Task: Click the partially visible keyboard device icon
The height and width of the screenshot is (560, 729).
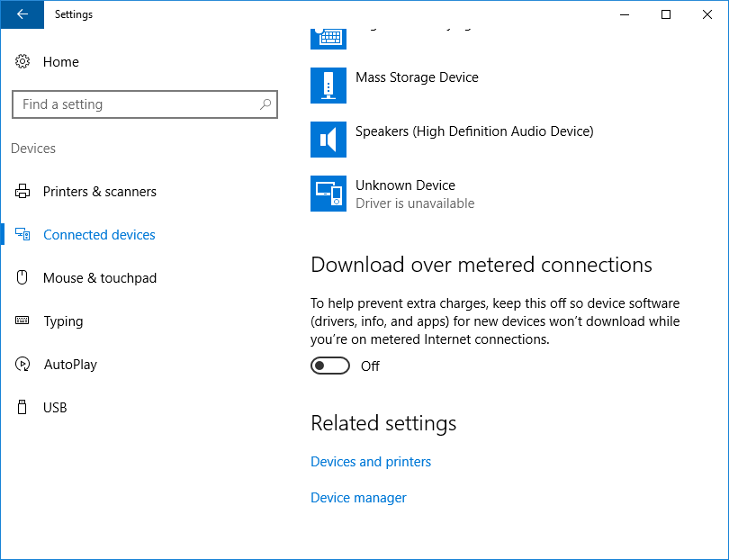Action: point(328,38)
